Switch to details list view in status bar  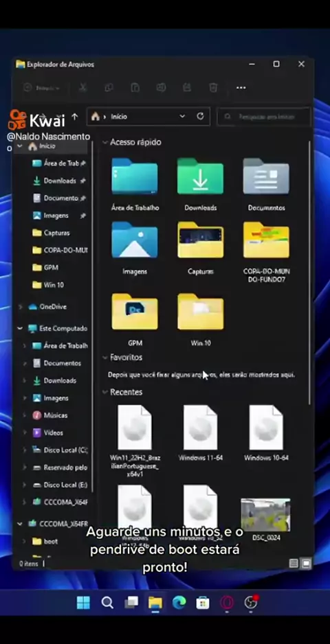click(294, 564)
